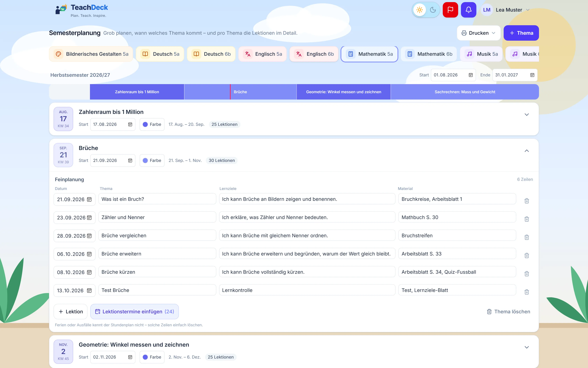Select Englisch 6b tab
This screenshot has height=368, width=588.
[x=314, y=54]
